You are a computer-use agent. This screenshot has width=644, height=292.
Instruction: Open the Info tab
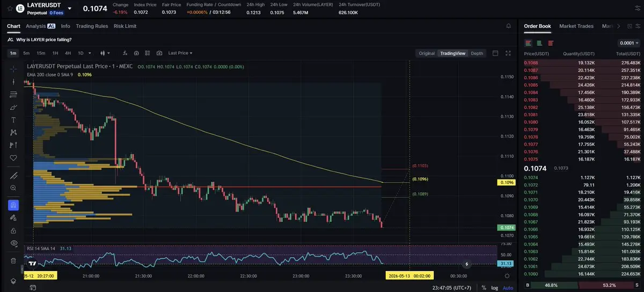click(65, 26)
